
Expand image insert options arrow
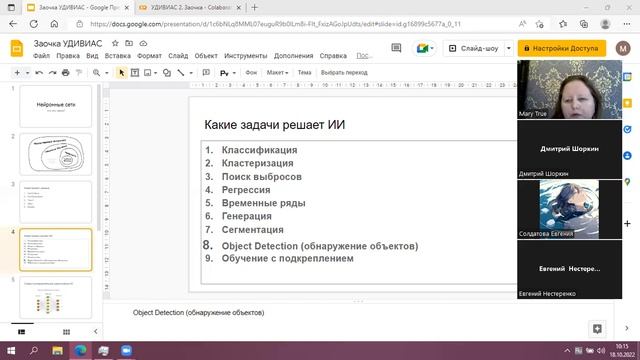coord(156,73)
